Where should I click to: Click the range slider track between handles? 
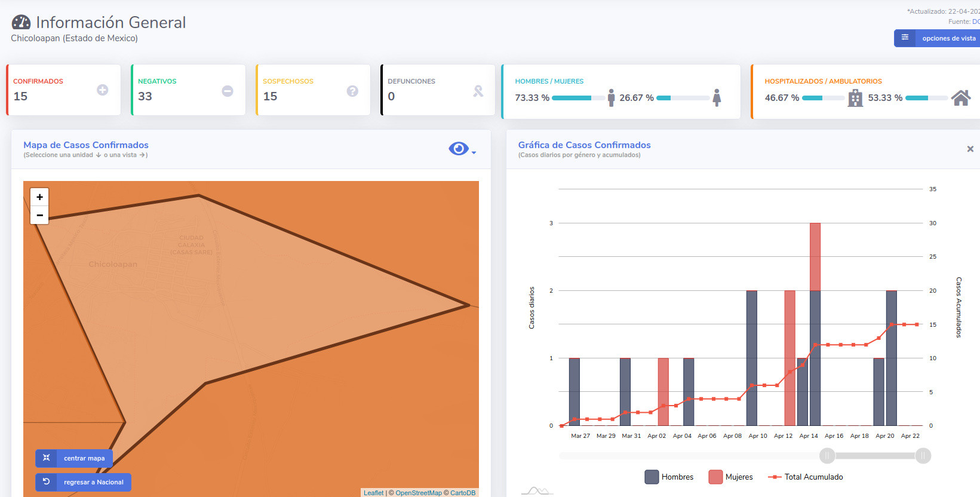point(875,456)
